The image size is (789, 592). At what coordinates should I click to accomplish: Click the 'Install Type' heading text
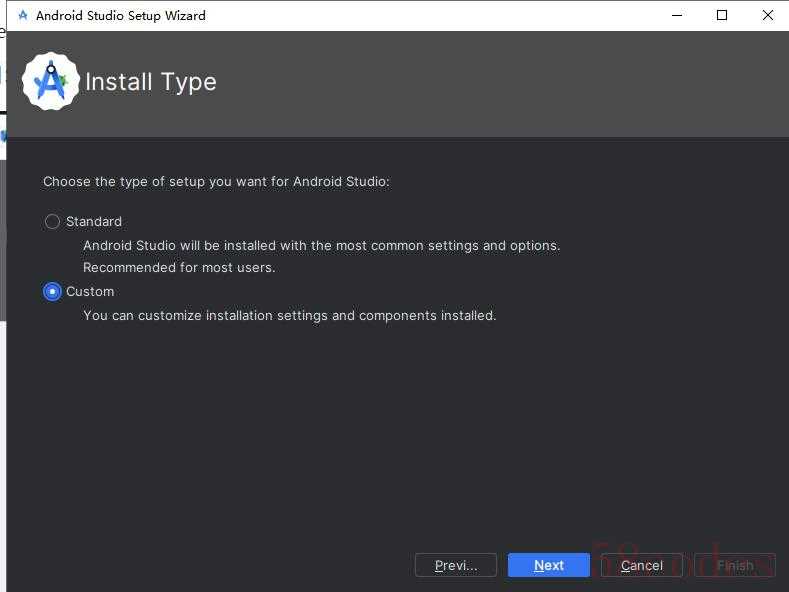[x=151, y=83]
